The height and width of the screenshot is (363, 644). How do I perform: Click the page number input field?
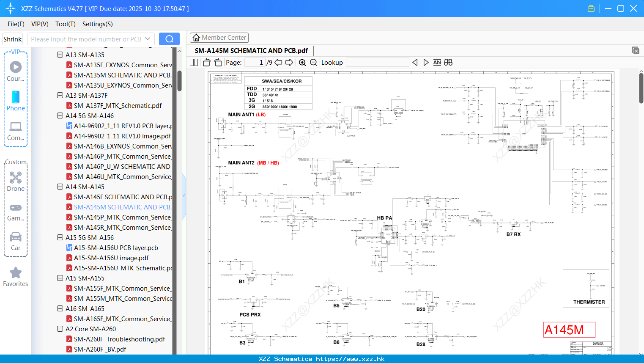pyautogui.click(x=255, y=63)
